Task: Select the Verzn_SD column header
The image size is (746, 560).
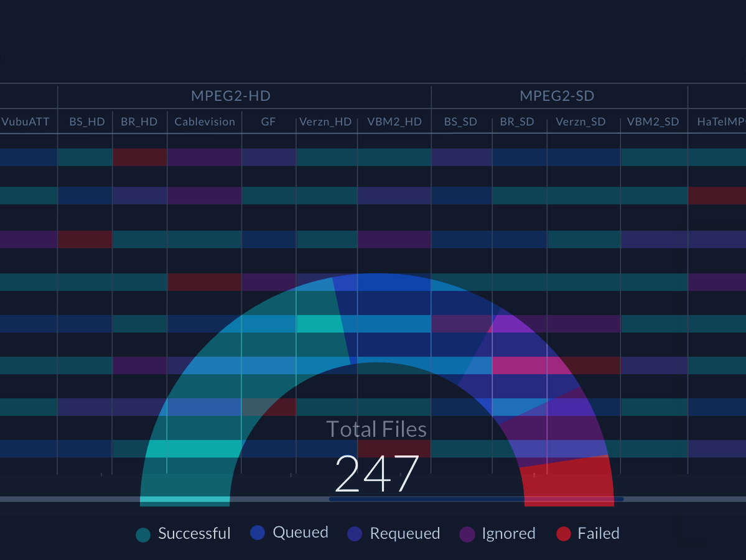Action: [581, 122]
